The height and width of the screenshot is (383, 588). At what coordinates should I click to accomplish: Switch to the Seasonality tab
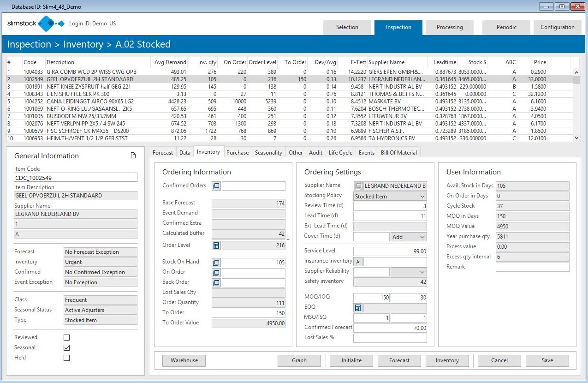point(268,153)
